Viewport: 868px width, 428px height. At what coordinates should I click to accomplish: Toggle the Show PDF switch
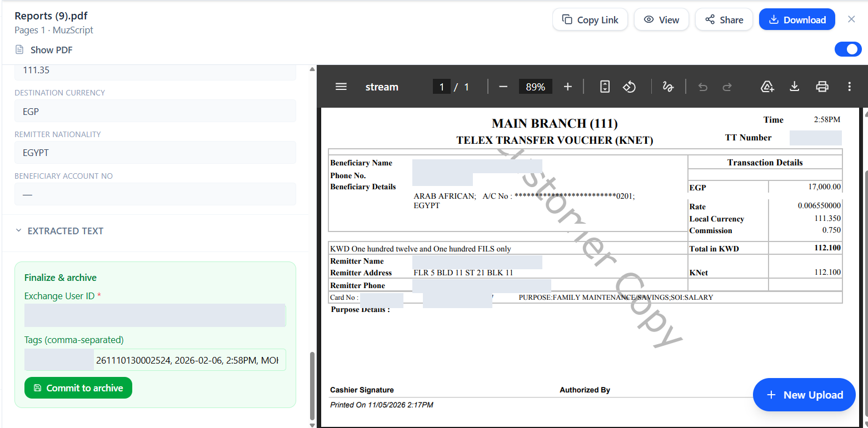click(x=848, y=49)
